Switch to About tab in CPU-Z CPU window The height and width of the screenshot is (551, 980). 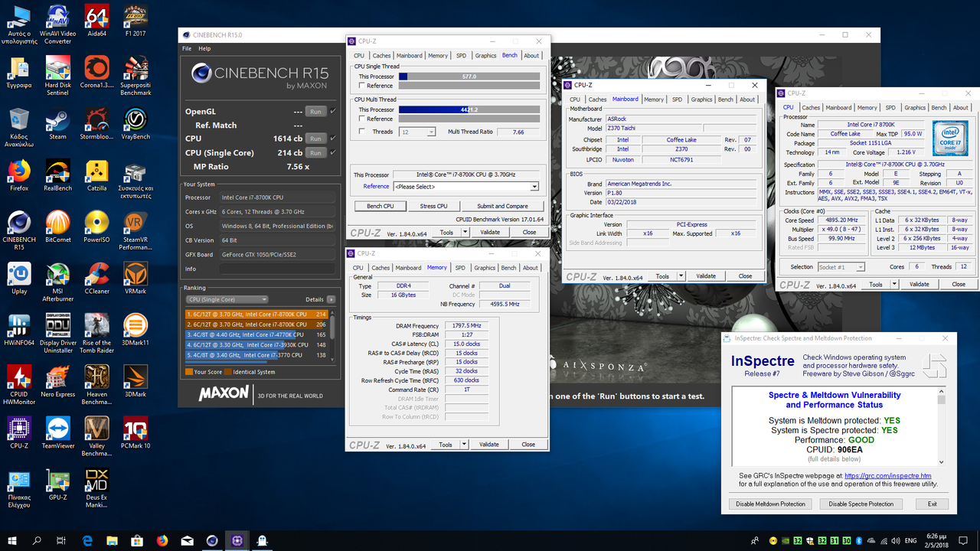[x=961, y=108]
